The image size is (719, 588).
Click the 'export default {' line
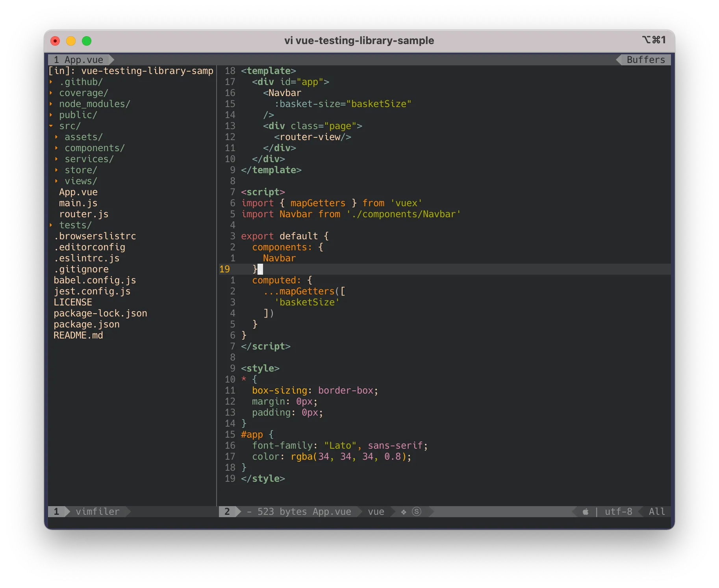[285, 236]
